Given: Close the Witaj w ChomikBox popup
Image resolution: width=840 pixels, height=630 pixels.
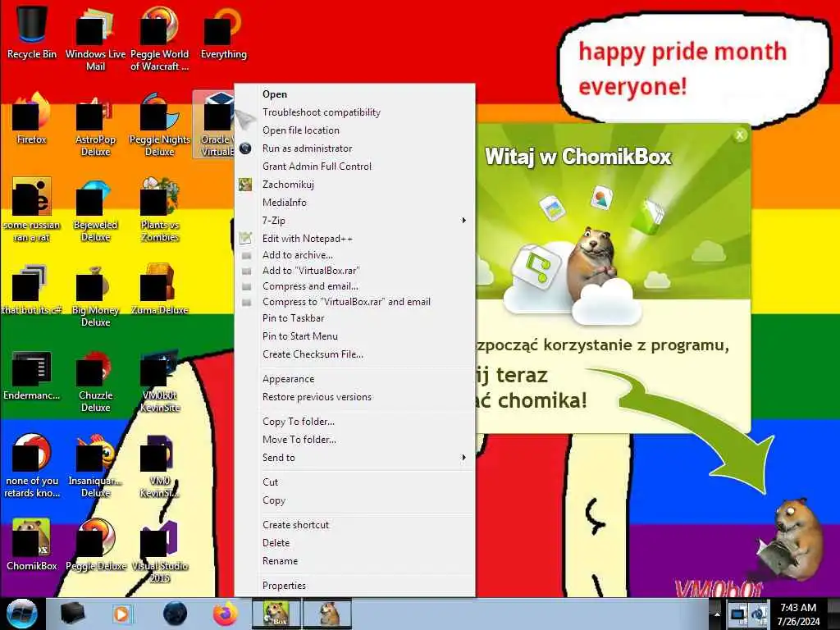Looking at the screenshot, I should pyautogui.click(x=740, y=135).
